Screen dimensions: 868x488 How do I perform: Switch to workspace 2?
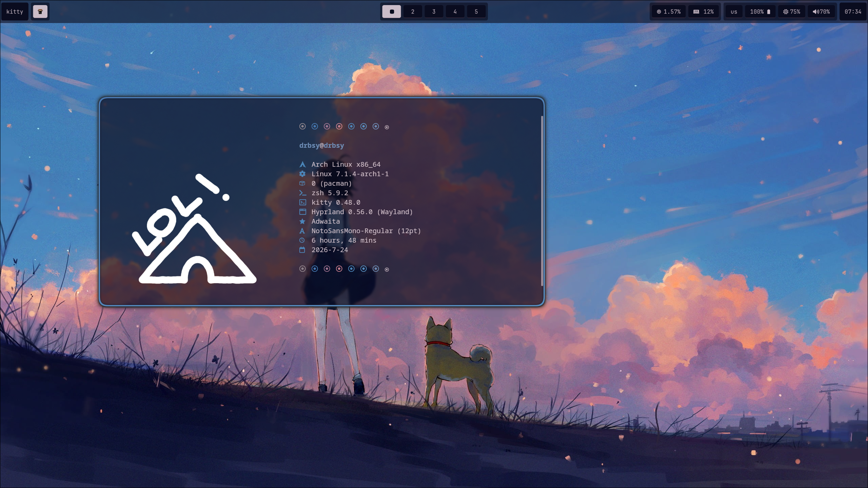(x=413, y=12)
